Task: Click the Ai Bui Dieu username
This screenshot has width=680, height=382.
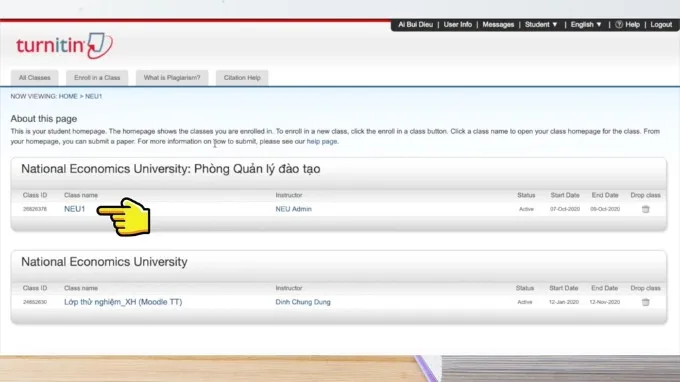Action: coord(415,25)
